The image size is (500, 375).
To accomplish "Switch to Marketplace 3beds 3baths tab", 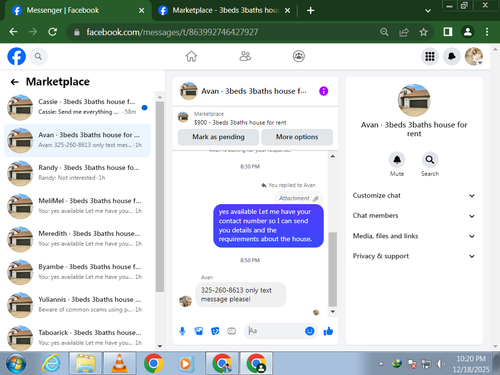I will (225, 10).
